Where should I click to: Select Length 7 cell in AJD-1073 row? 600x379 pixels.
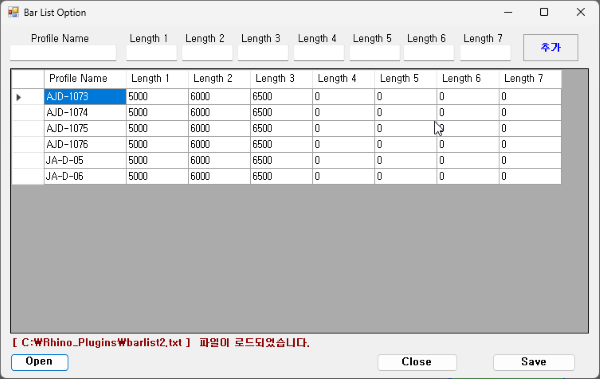pyautogui.click(x=530, y=96)
